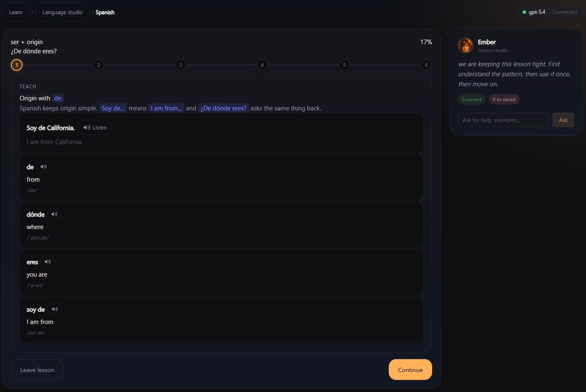The width and height of the screenshot is (586, 392).
Task: Play pronunciation of "dónde"
Action: coord(54,214)
